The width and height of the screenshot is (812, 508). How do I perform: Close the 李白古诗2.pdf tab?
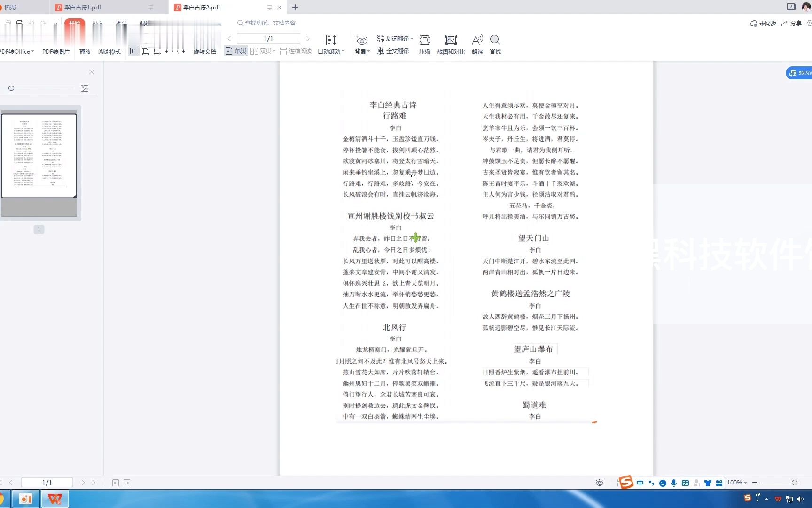pos(279,8)
